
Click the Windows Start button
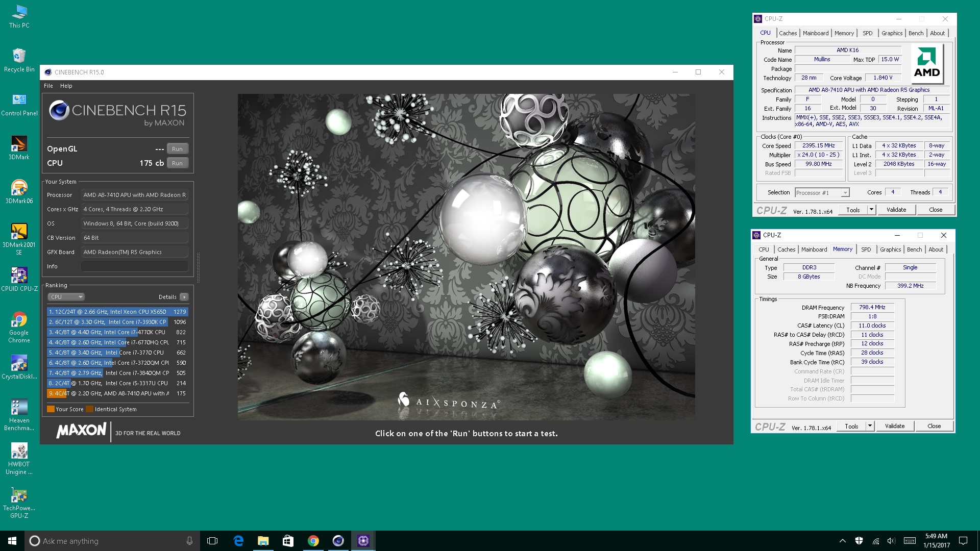coord(12,541)
